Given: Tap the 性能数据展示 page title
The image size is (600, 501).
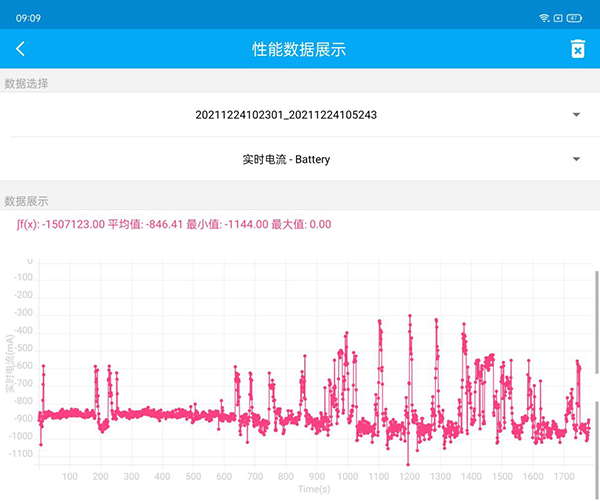Looking at the screenshot, I should pyautogui.click(x=299, y=49).
